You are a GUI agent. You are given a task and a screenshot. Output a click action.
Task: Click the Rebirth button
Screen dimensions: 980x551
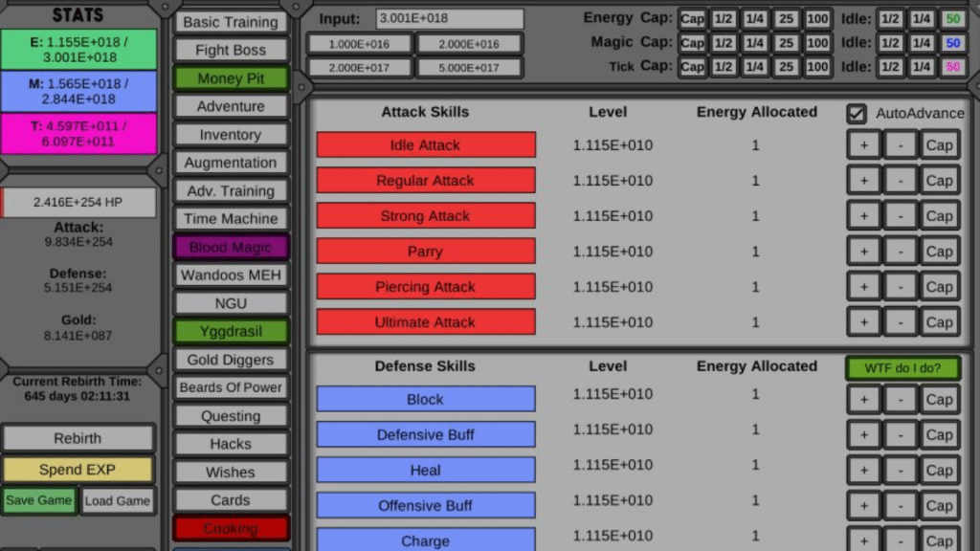tap(78, 438)
